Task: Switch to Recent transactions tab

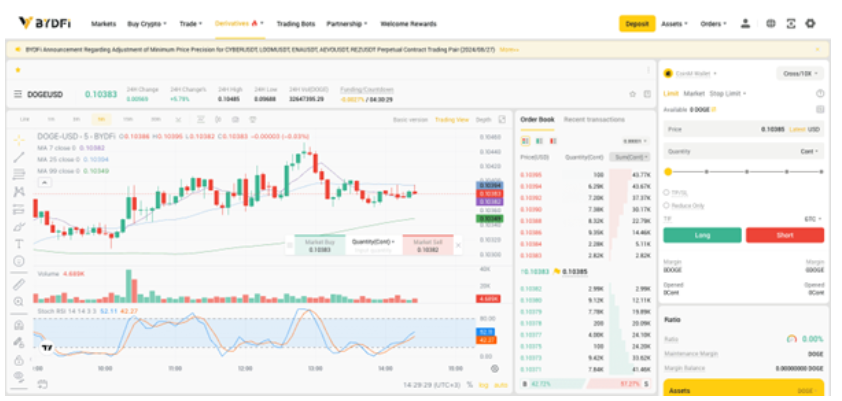Action: pyautogui.click(x=594, y=119)
